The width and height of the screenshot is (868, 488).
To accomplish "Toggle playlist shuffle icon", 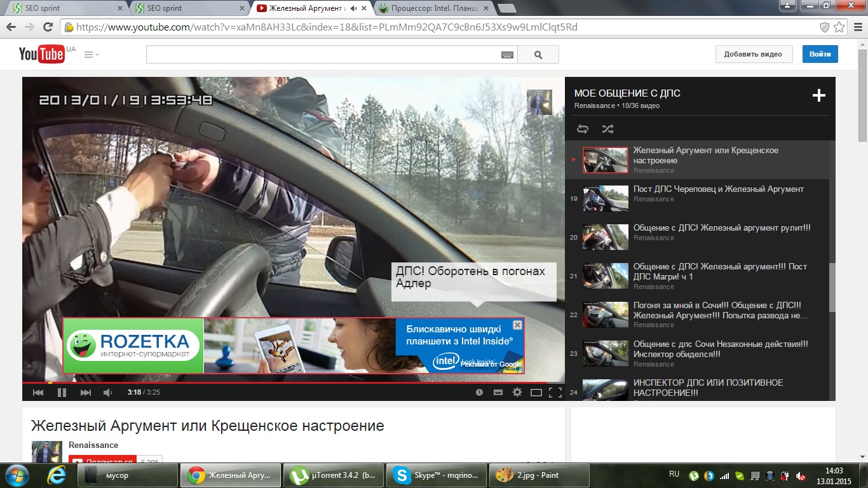I will 608,129.
